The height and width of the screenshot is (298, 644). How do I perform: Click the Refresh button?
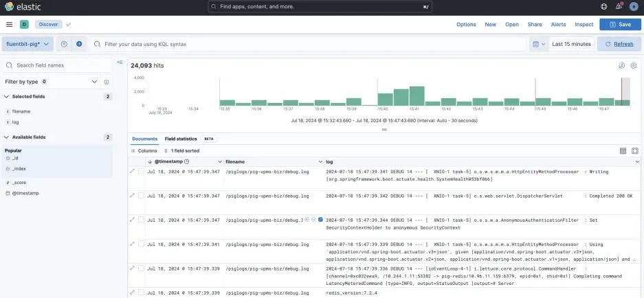pos(619,44)
